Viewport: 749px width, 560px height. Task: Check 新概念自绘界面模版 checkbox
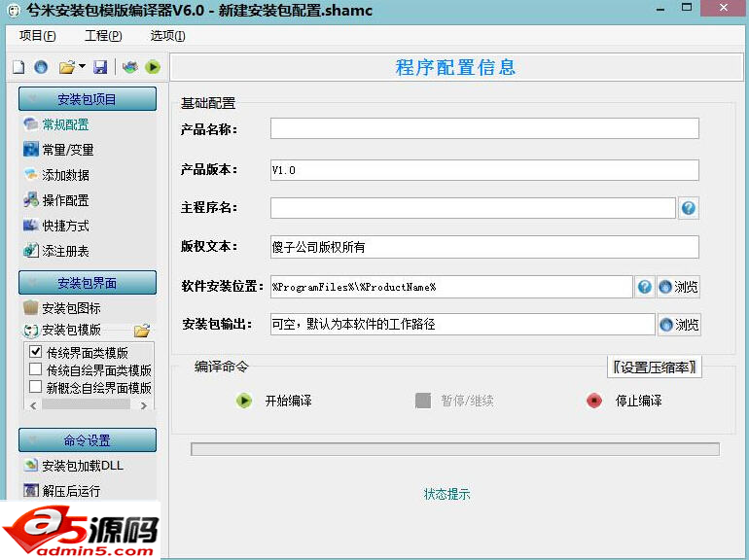[x=36, y=386]
